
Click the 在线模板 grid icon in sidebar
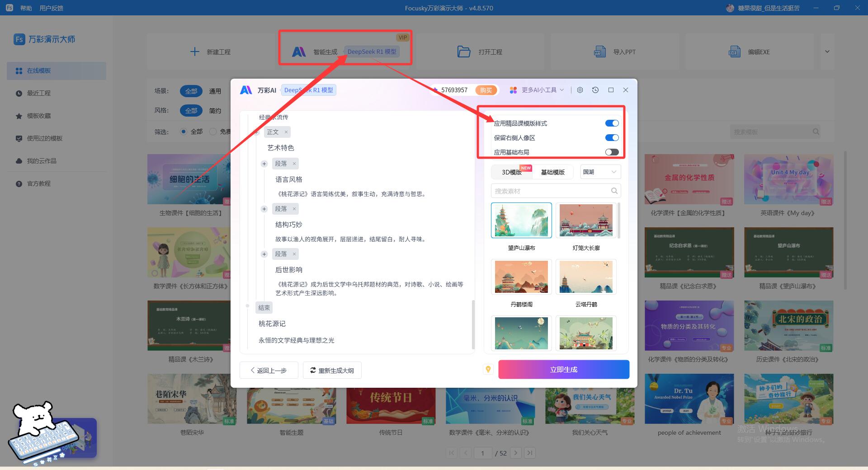pyautogui.click(x=19, y=70)
